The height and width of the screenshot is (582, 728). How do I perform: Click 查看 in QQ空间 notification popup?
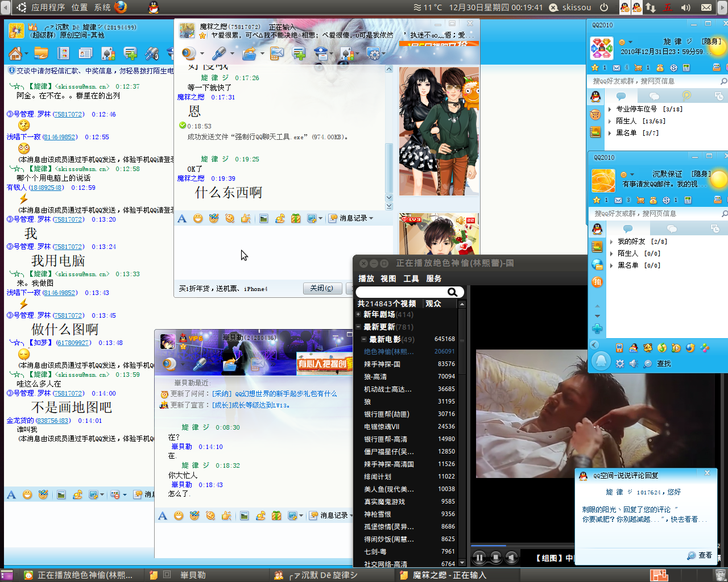click(x=700, y=555)
